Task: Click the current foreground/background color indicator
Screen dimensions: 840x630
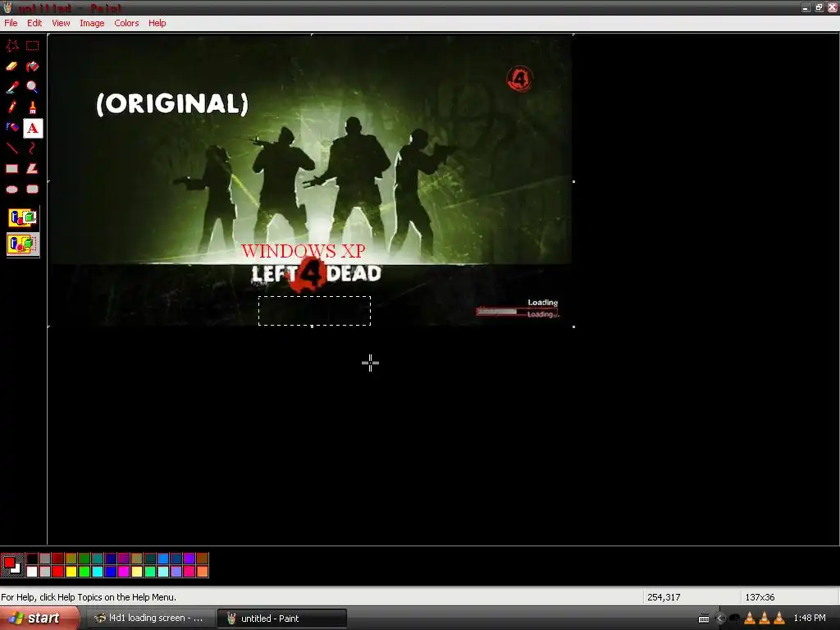Action: pyautogui.click(x=11, y=565)
